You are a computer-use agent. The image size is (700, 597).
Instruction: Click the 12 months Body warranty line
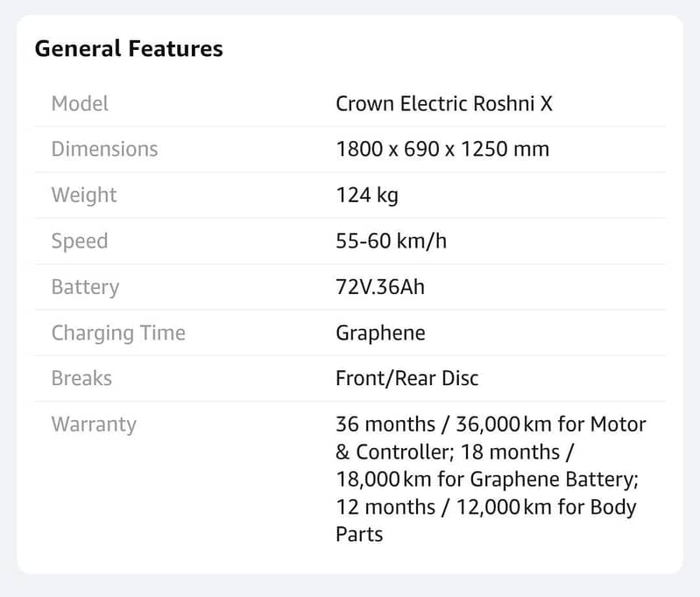[x=485, y=508]
